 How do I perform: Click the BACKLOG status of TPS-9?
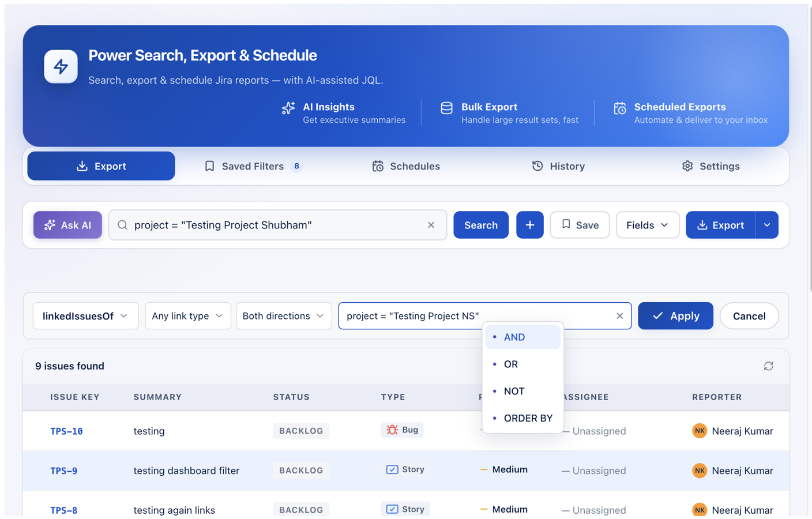click(301, 471)
